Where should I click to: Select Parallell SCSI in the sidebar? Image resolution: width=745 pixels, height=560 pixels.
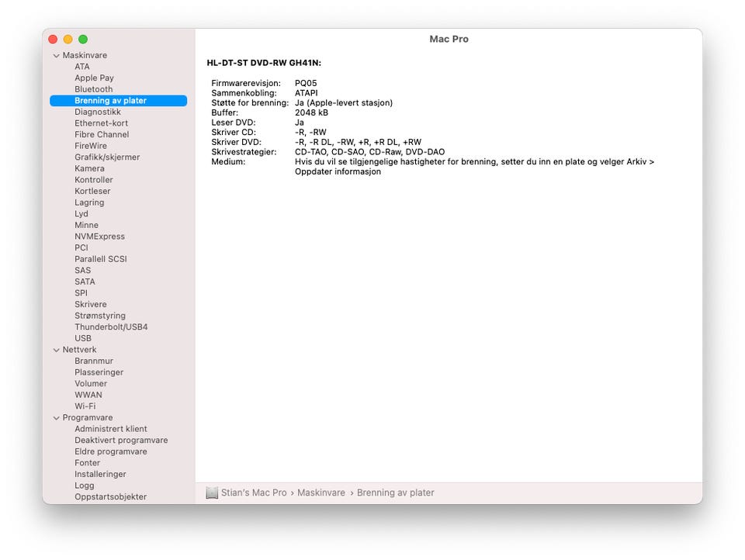101,259
